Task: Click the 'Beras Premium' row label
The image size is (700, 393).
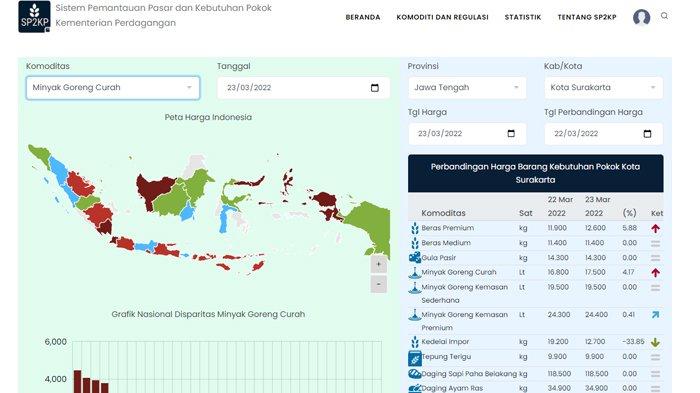Action: [x=448, y=228]
